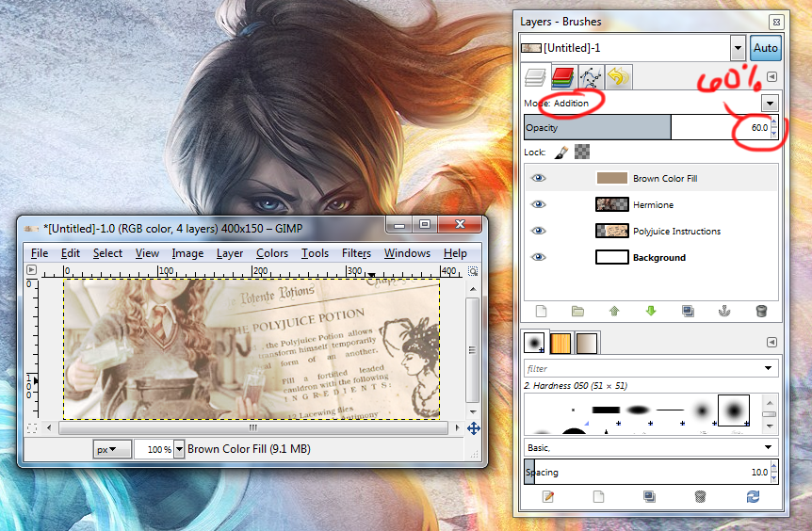This screenshot has height=531, width=812.
Task: Delete the current layer
Action: [761, 311]
